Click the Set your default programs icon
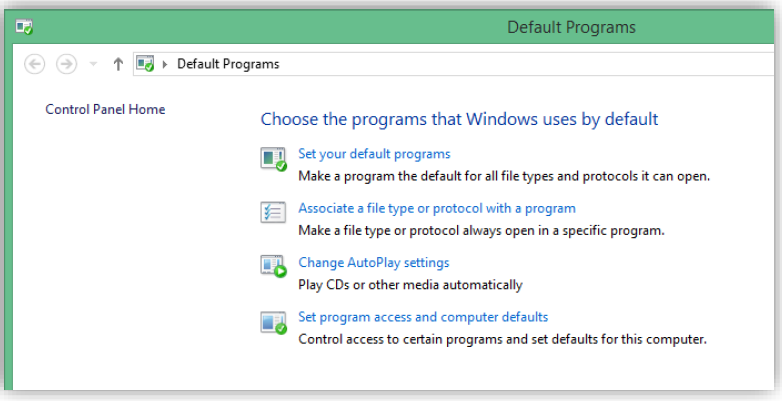782x401 pixels. click(274, 158)
